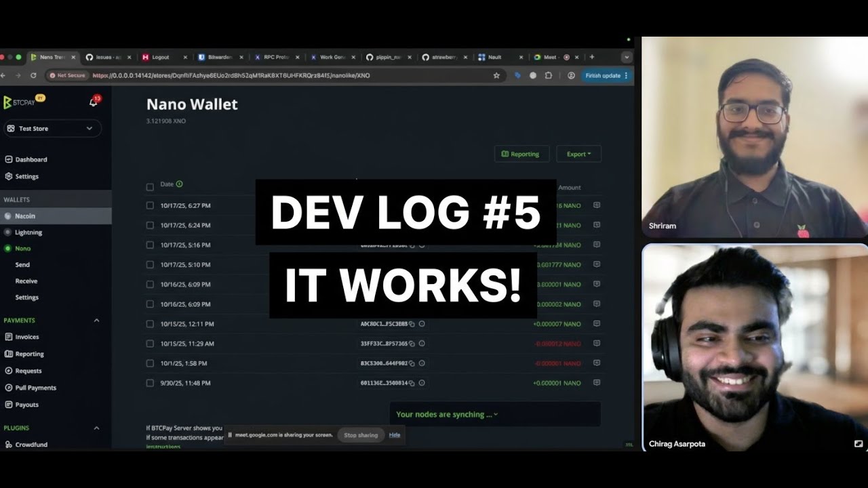The image size is (868, 488).
Task: Click the green Reporting button
Action: [520, 154]
